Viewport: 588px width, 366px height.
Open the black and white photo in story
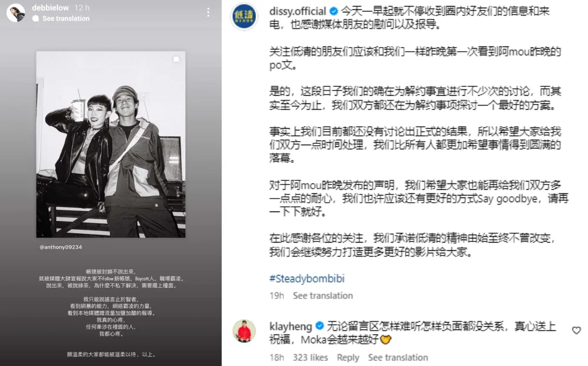point(111,145)
